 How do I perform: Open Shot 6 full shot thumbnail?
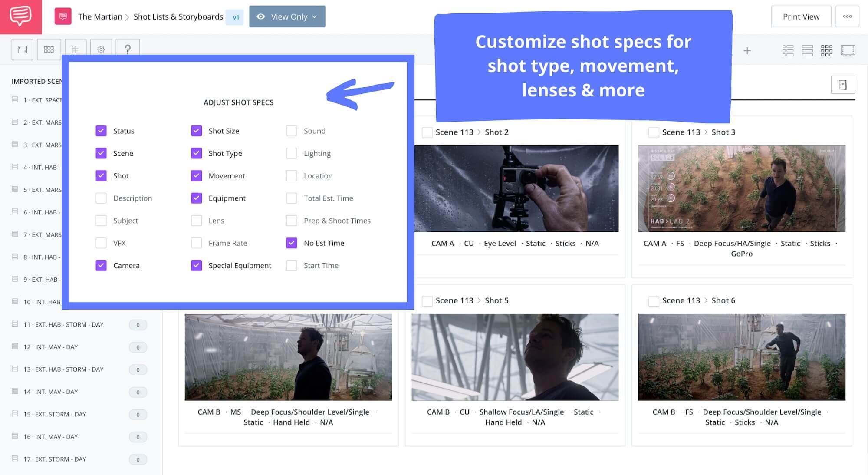coord(741,357)
